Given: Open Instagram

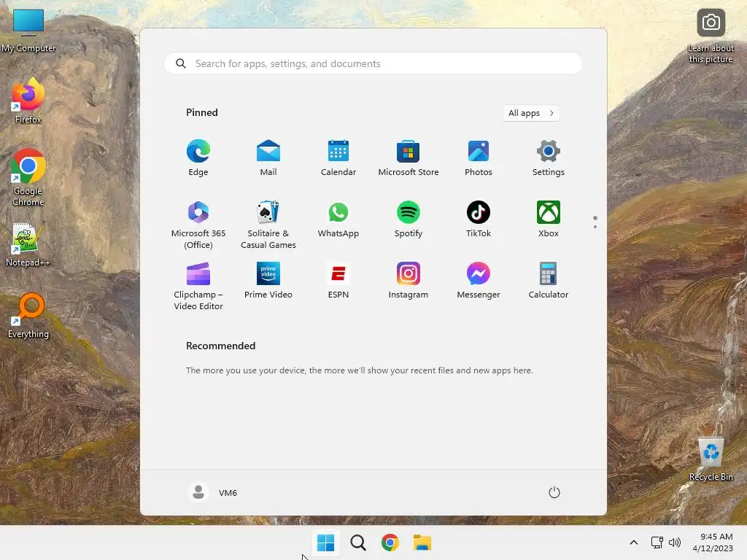Looking at the screenshot, I should coord(409,281).
